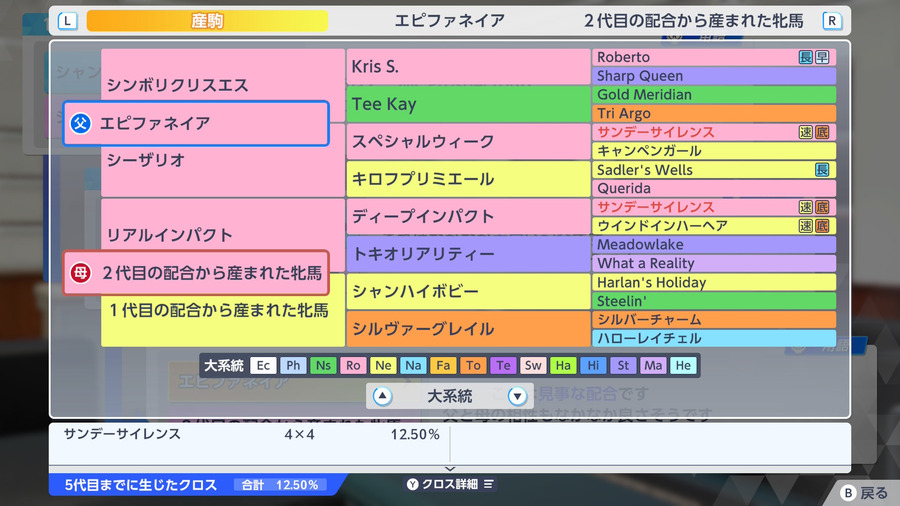This screenshot has height=506, width=900.
Task: Click the Tri Argo row
Action: point(714,113)
